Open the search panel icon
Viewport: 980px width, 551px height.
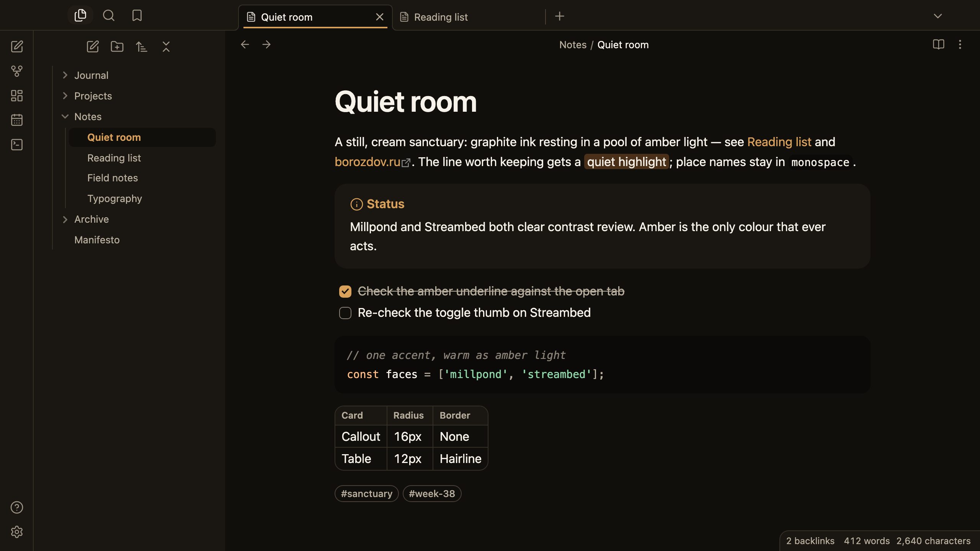pyautogui.click(x=109, y=16)
